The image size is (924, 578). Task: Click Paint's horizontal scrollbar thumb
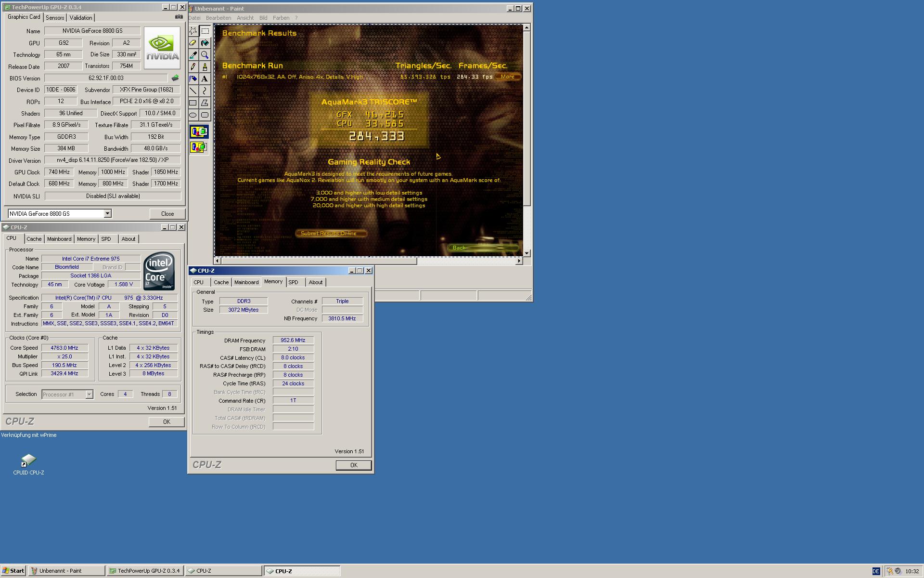(319, 261)
